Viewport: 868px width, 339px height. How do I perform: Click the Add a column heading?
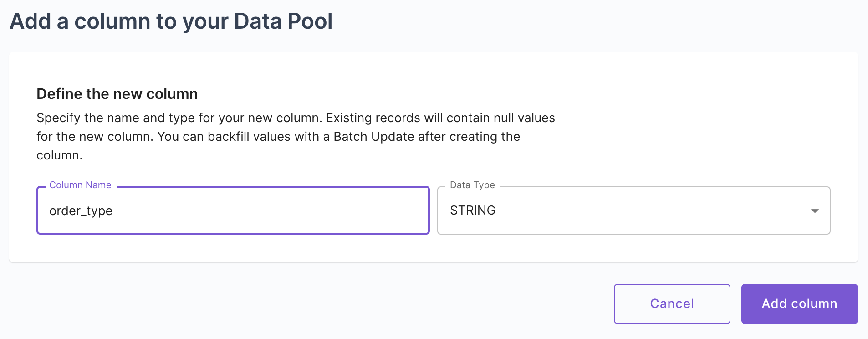[x=171, y=21]
